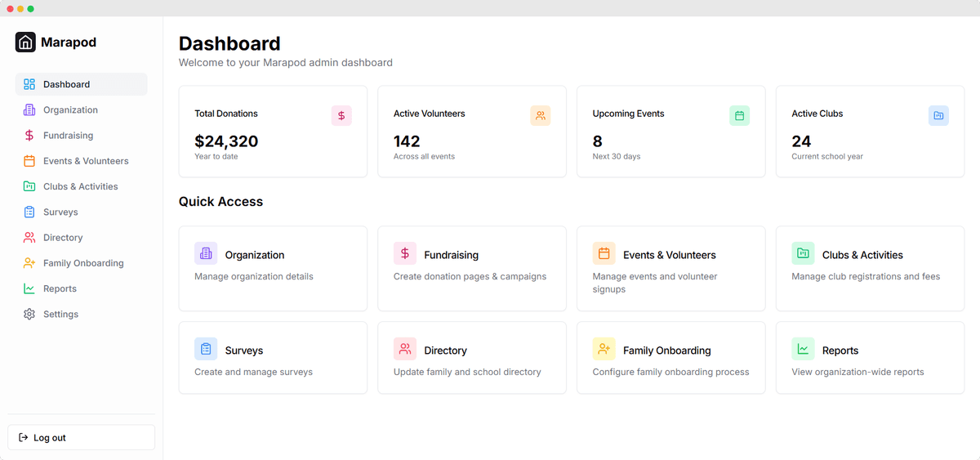Click the Reports chart icon in Quick Access
The height and width of the screenshot is (460, 980).
tap(803, 350)
